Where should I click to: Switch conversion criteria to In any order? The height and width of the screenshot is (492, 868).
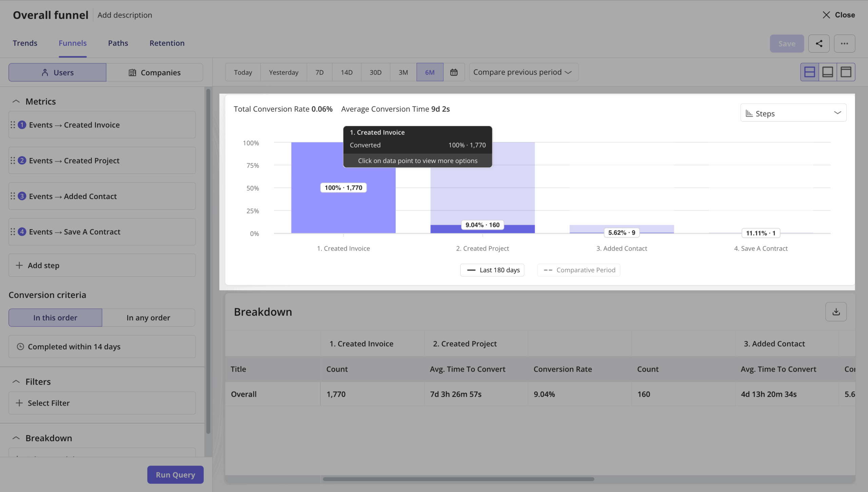click(x=148, y=317)
